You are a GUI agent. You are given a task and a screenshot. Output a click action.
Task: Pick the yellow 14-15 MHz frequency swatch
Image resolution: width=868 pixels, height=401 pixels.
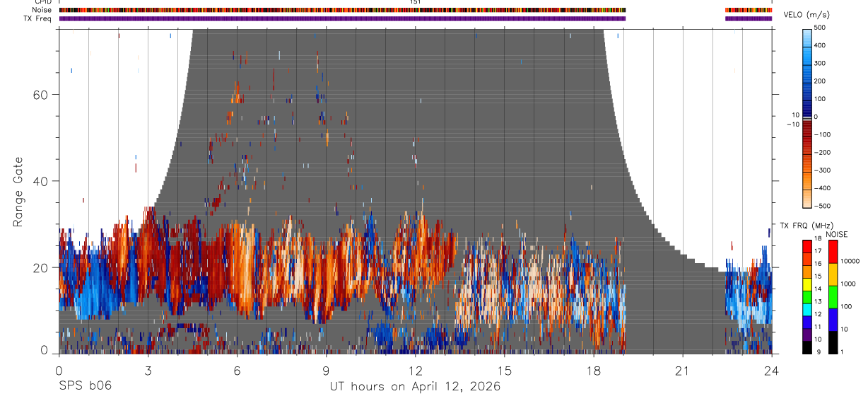(x=809, y=284)
